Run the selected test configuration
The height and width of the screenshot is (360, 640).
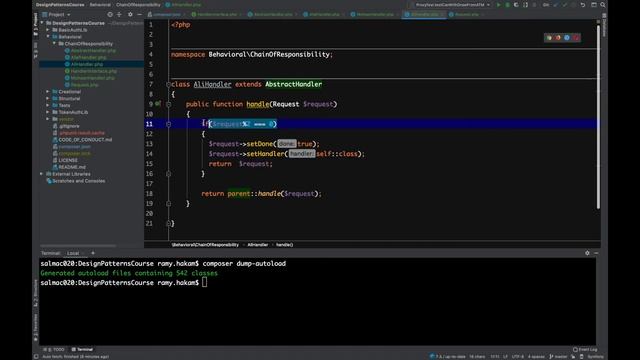498,5
